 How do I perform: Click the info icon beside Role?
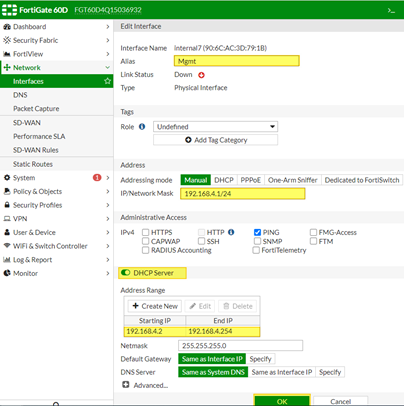142,127
